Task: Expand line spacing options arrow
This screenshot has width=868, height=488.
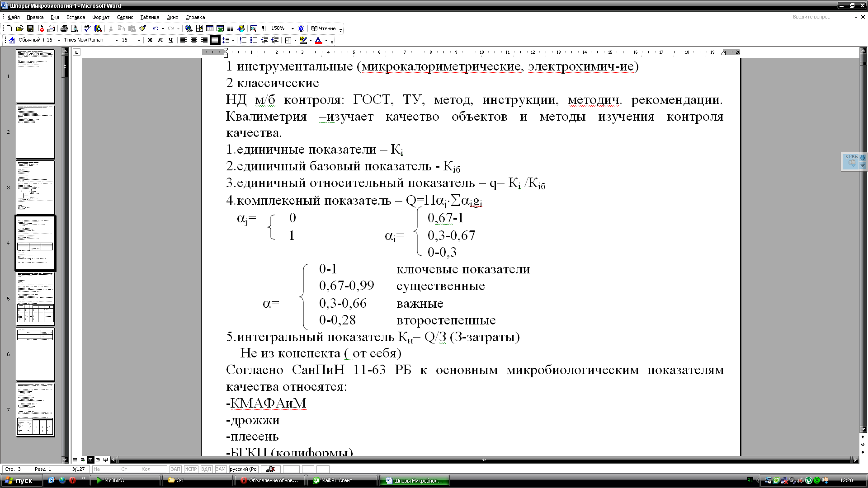Action: [x=233, y=40]
